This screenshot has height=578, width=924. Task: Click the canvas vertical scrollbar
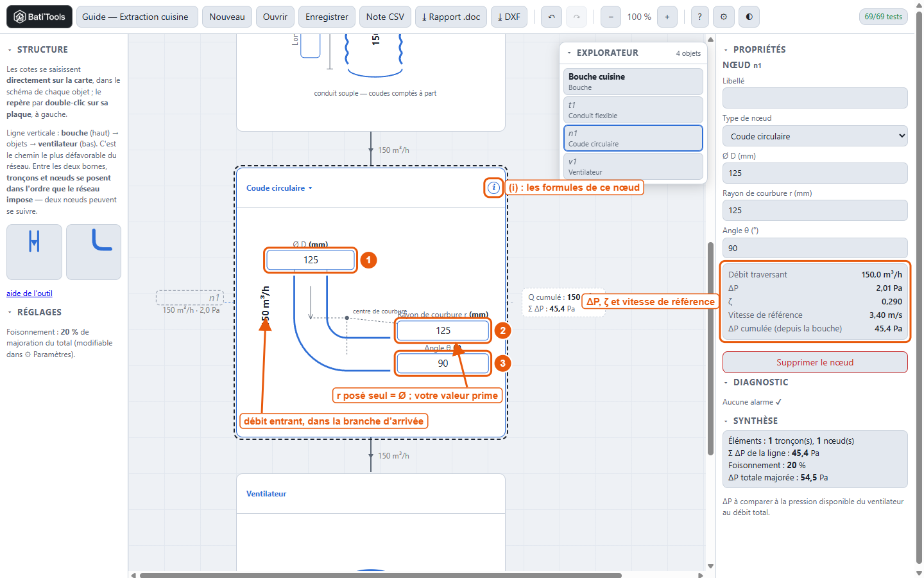(x=710, y=349)
